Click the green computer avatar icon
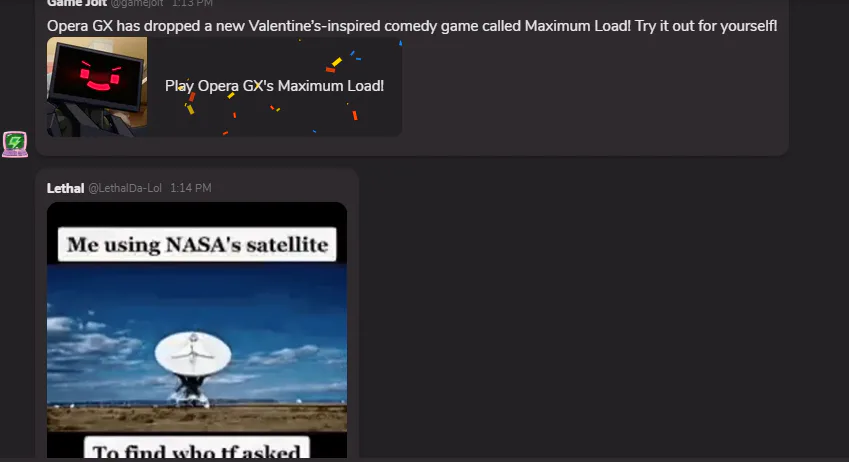849x462 pixels. 15,144
